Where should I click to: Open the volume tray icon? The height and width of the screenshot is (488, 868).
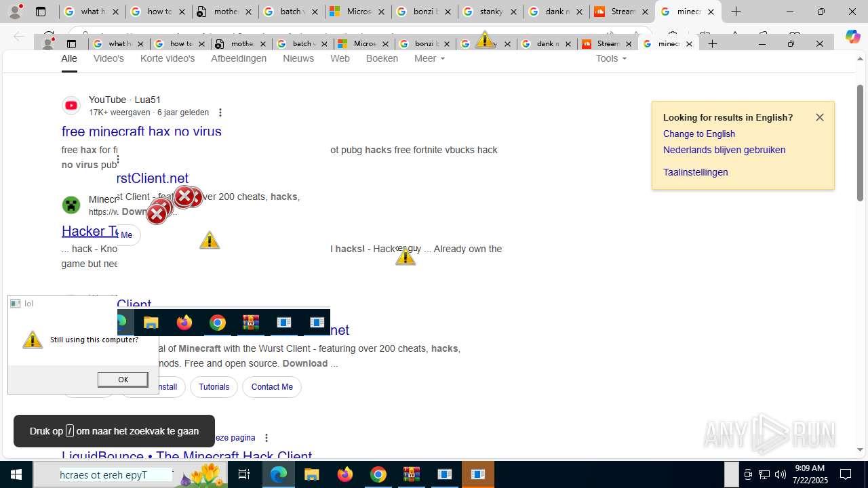(x=781, y=474)
